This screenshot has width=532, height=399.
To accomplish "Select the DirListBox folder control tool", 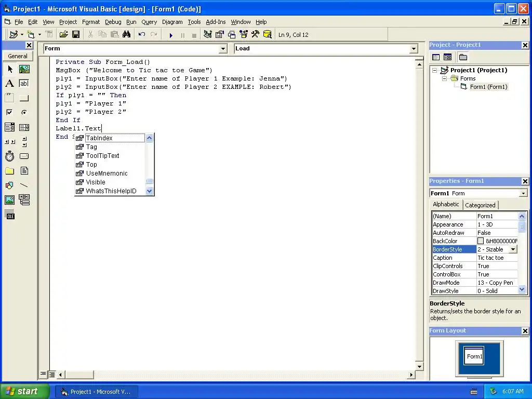I will pos(10,170).
